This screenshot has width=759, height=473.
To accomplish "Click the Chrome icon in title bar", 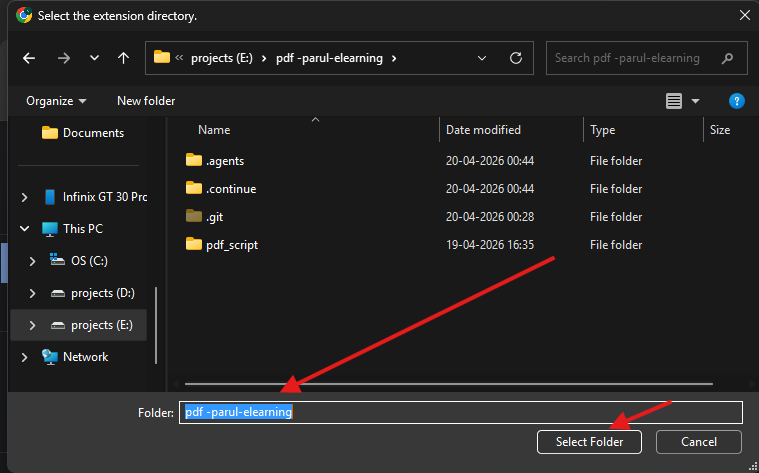I will coord(24,15).
